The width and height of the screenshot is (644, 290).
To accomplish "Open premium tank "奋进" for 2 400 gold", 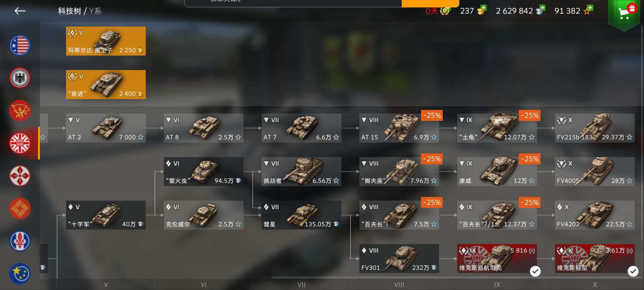I will tap(106, 85).
